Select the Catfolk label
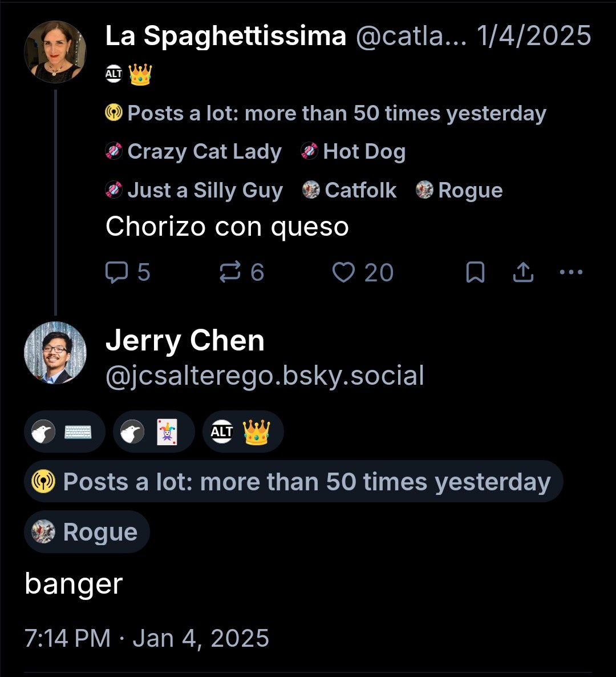 (349, 190)
